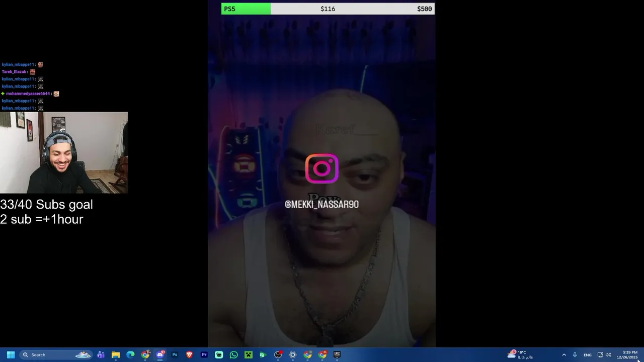Click the 2 sub =+1hour text
Image resolution: width=644 pixels, height=362 pixels.
click(x=42, y=219)
